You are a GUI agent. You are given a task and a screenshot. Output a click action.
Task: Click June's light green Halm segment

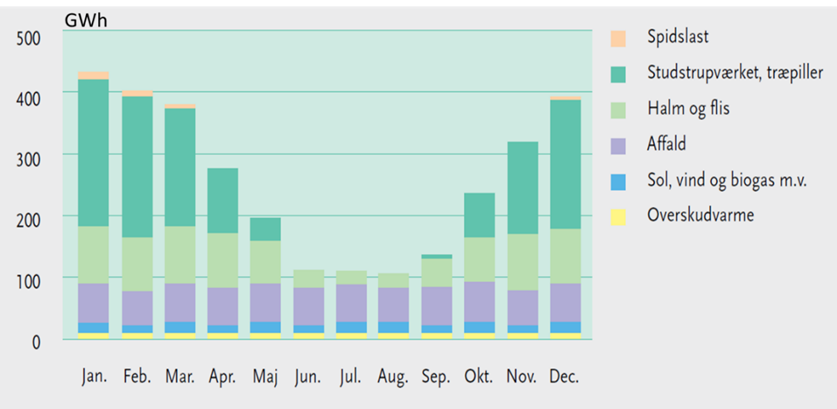[309, 279]
